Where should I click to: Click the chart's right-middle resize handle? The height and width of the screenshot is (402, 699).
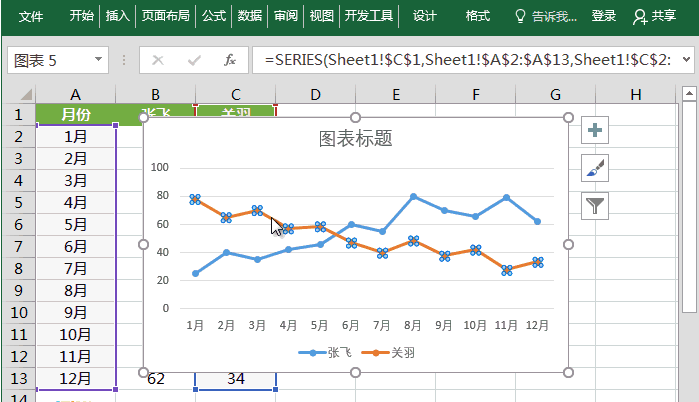[568, 244]
